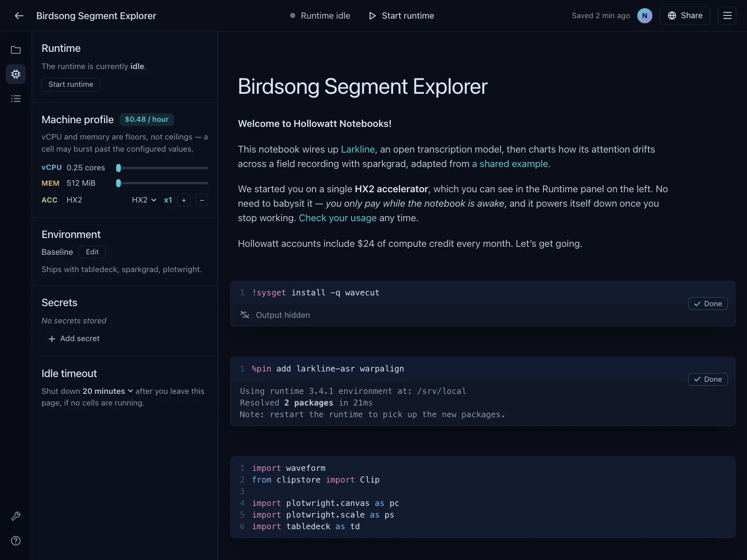The width and height of the screenshot is (747, 560).
Task: Share the notebook
Action: [x=685, y=16]
